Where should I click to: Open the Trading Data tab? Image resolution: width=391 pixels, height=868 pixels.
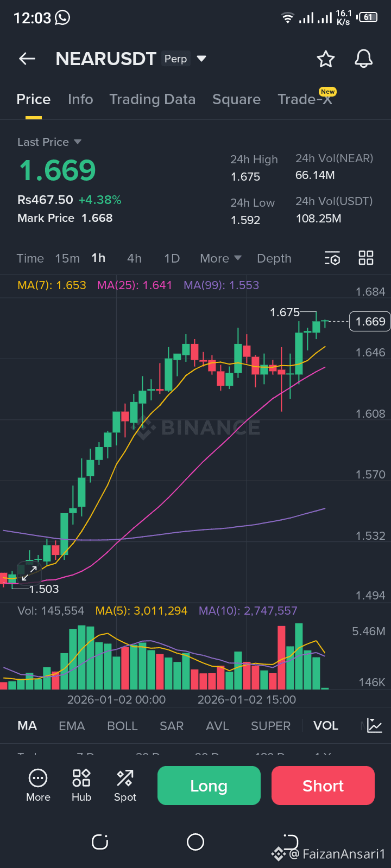click(153, 99)
